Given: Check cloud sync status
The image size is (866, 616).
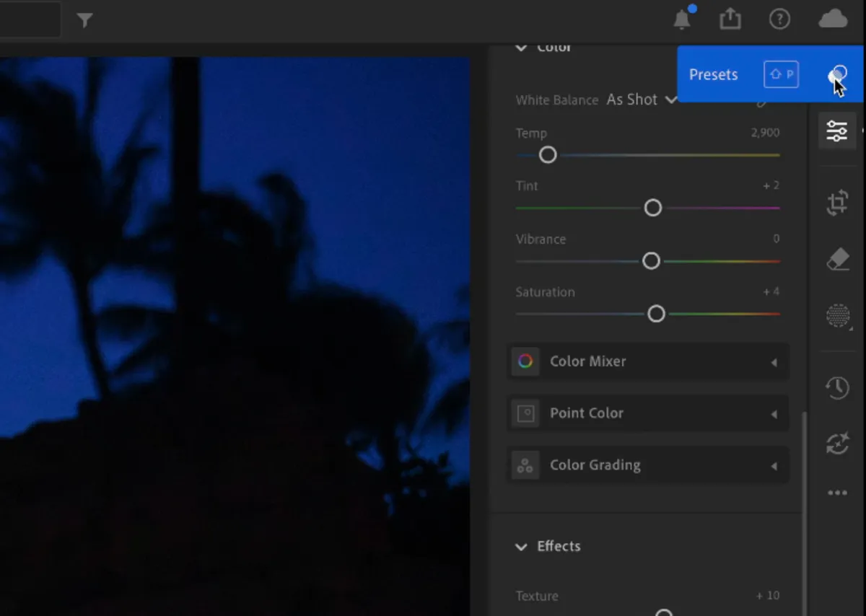Looking at the screenshot, I should [x=831, y=19].
